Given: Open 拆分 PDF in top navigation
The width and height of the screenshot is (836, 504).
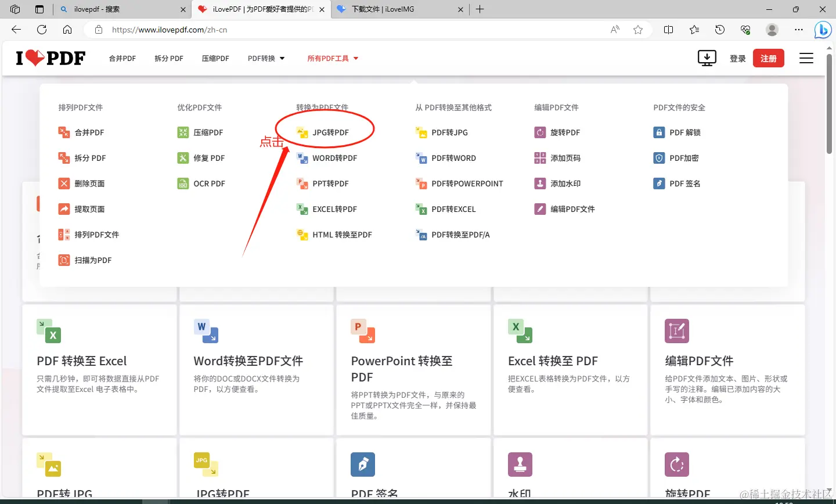Looking at the screenshot, I should pyautogui.click(x=169, y=58).
